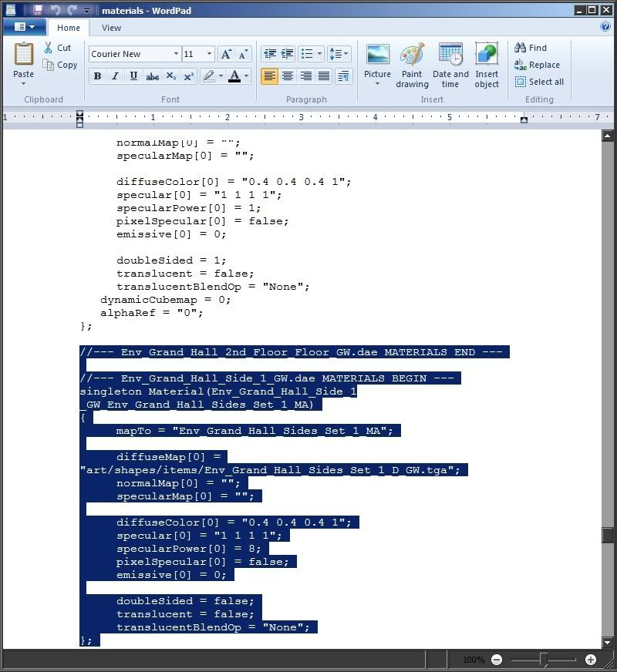Switch to the View tab
The width and height of the screenshot is (617, 672).
[x=111, y=28]
